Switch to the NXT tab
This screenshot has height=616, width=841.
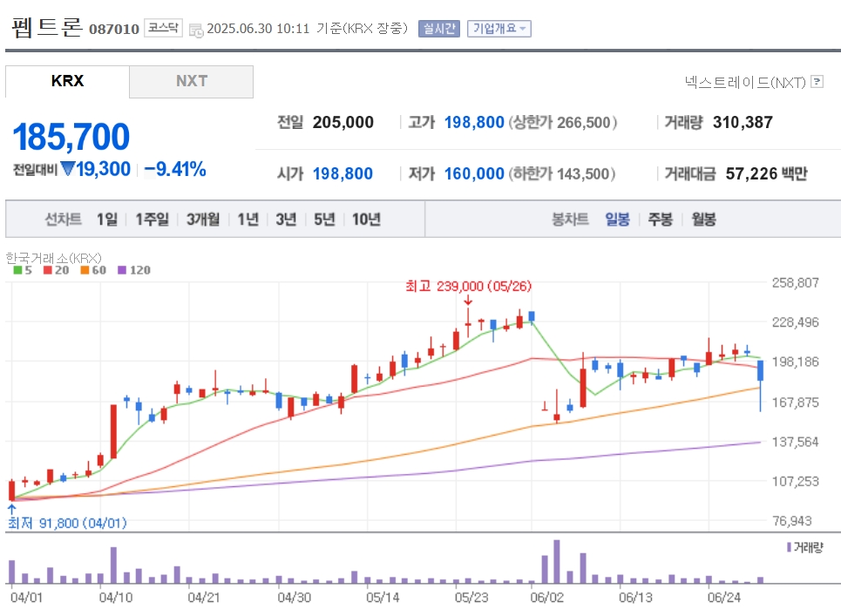[x=192, y=82]
